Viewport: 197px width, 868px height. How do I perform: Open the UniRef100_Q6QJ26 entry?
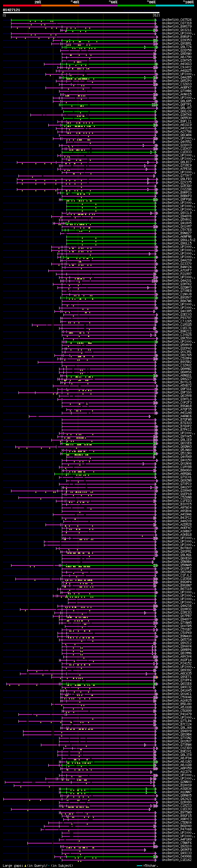click(x=177, y=111)
